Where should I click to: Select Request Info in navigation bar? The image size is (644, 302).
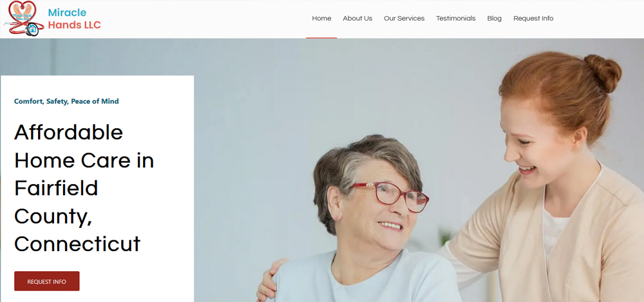(533, 19)
